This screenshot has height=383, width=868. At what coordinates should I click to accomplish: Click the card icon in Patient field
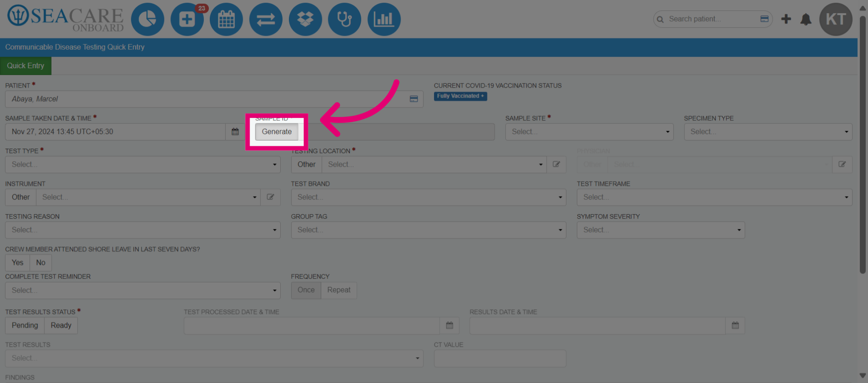tap(414, 99)
